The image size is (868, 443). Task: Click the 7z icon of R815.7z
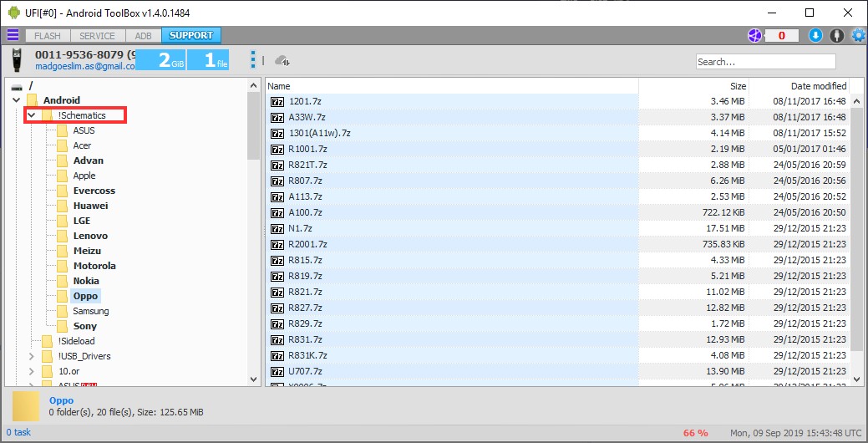277,260
